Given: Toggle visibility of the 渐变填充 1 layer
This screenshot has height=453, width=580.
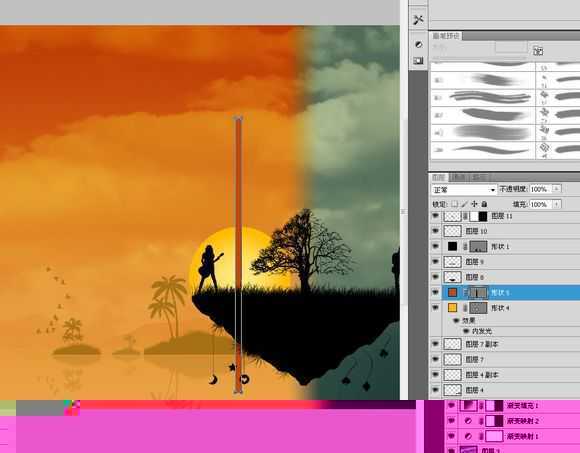Looking at the screenshot, I should 451,406.
